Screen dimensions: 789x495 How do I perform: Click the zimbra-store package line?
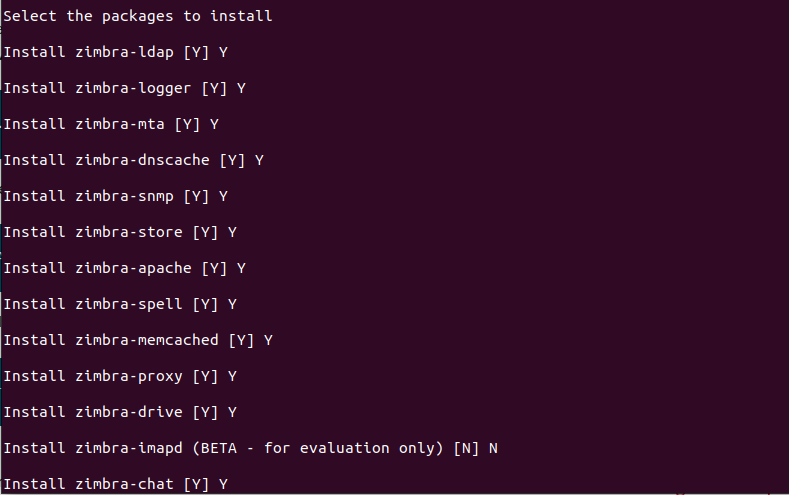click(x=120, y=232)
